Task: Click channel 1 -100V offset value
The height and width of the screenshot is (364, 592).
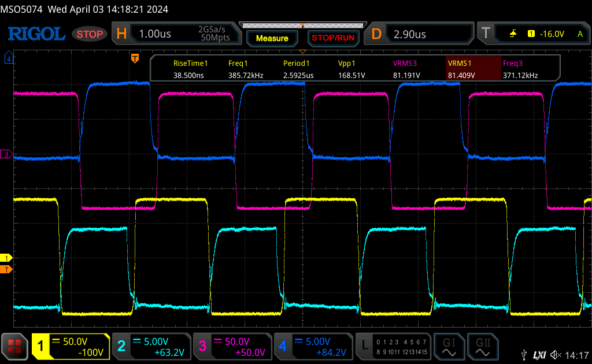Action: pos(91,352)
